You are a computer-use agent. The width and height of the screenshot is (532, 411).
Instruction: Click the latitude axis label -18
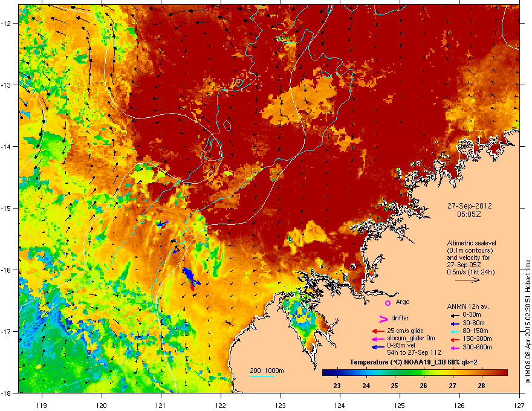point(6,393)
